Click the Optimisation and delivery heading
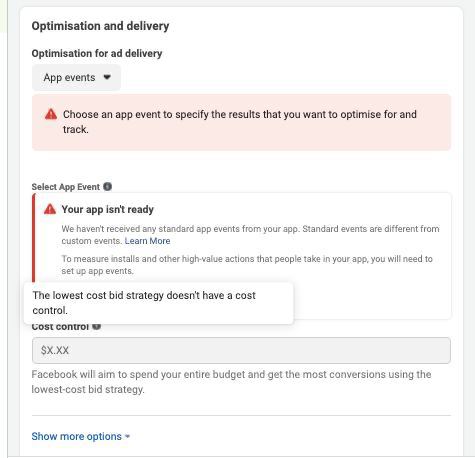Image resolution: width=475 pixels, height=458 pixels. click(x=100, y=26)
